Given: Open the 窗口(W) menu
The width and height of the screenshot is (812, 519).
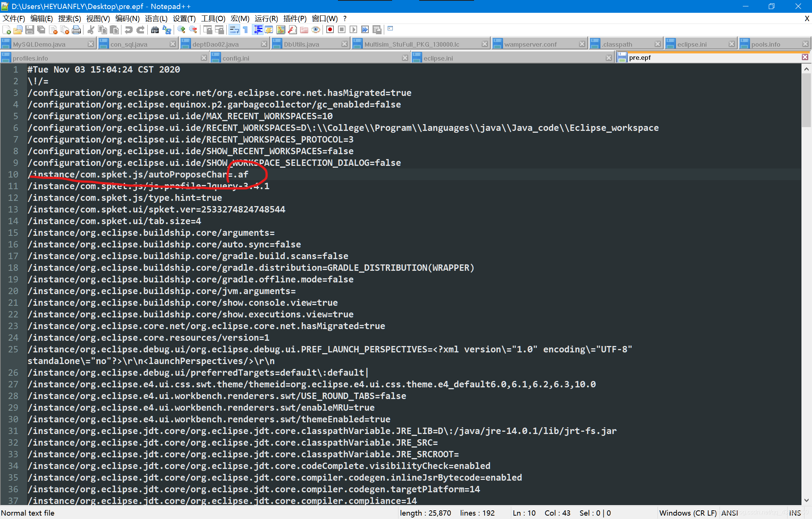Looking at the screenshot, I should (x=324, y=19).
